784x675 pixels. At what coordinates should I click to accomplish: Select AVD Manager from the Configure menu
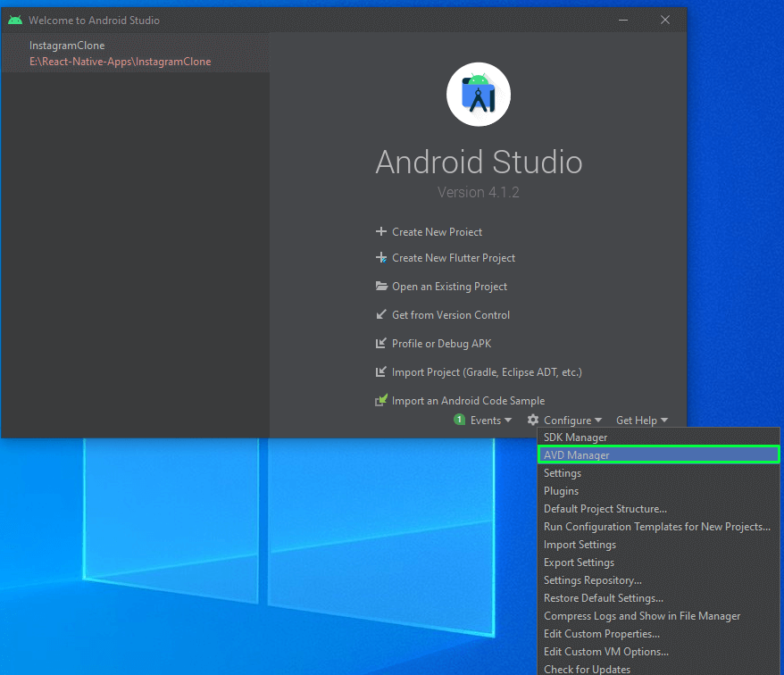tap(577, 455)
